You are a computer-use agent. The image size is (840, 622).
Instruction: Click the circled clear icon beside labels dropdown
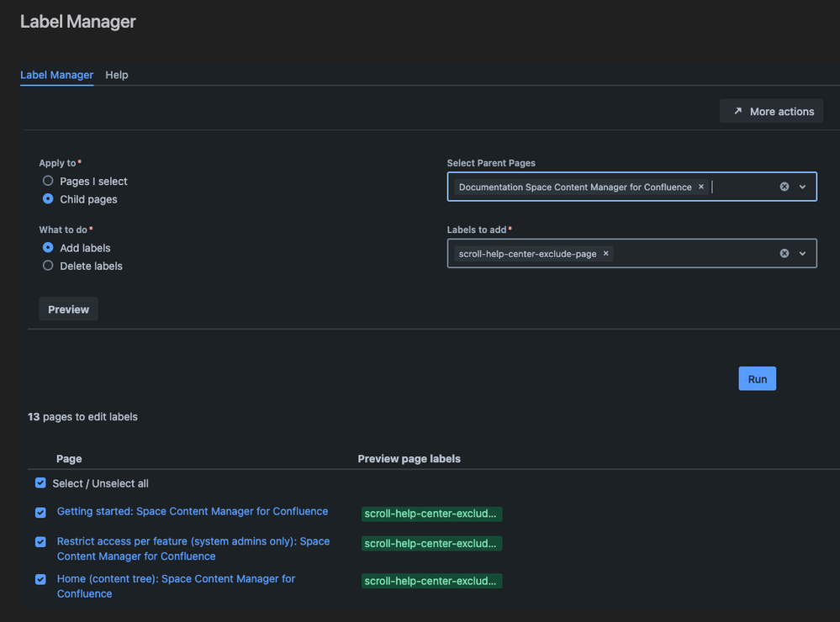pyautogui.click(x=784, y=252)
